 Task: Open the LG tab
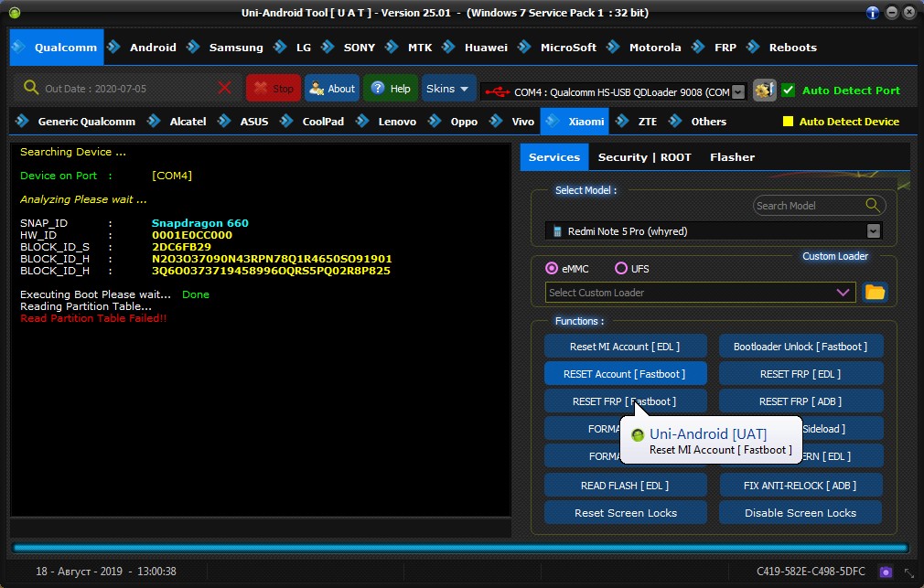304,48
